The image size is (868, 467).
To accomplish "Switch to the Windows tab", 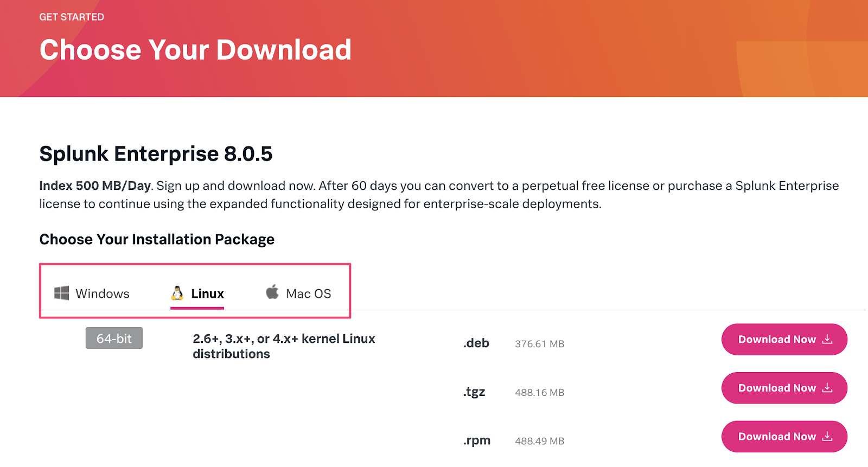I will pos(92,293).
